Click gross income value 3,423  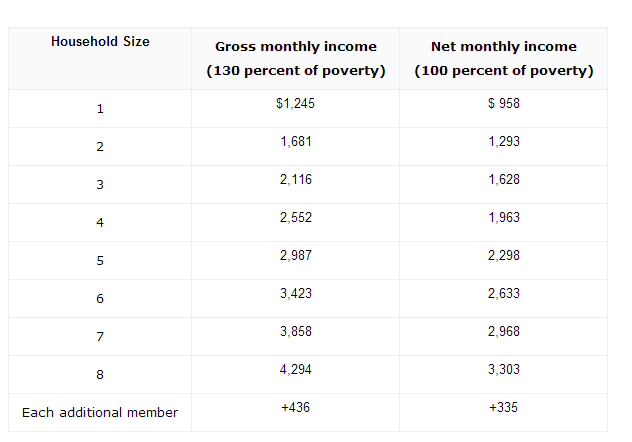(x=296, y=294)
